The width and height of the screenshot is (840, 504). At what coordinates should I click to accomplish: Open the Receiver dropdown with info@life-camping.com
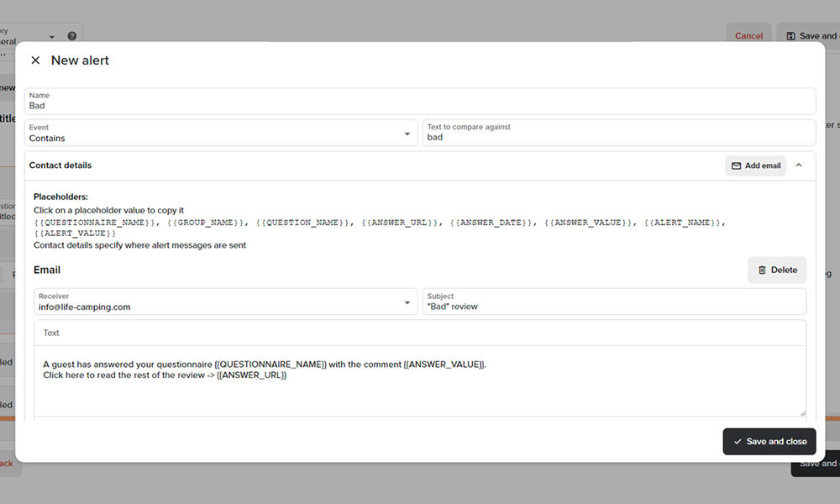225,302
